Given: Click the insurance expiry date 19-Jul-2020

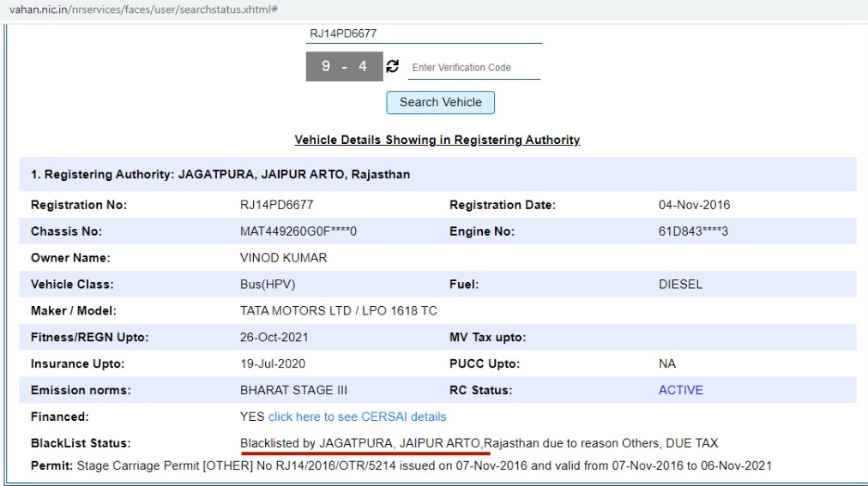Looking at the screenshot, I should coord(272,363).
